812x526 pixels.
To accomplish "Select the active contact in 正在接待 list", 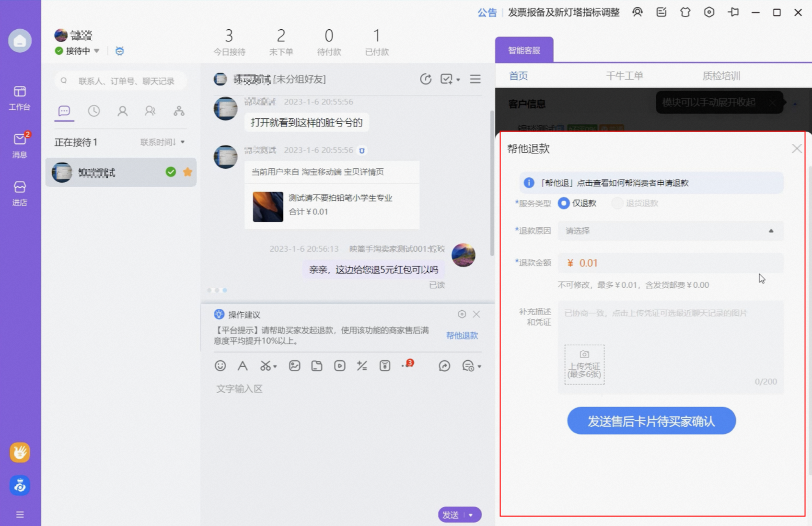I will click(121, 172).
